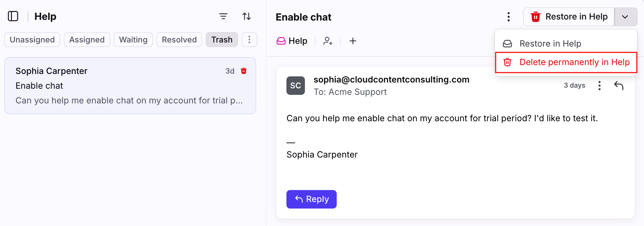The image size is (644, 226).
Task: Select Delete permanently in Help
Action: pyautogui.click(x=566, y=62)
